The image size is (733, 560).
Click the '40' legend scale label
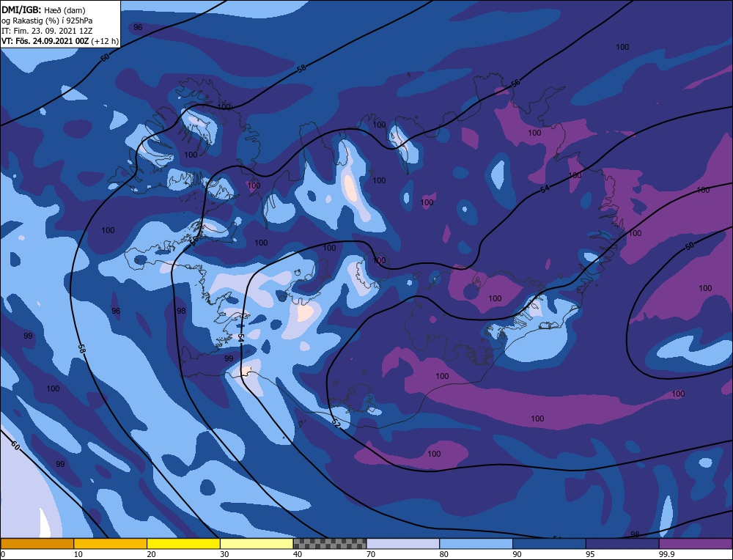tap(298, 554)
